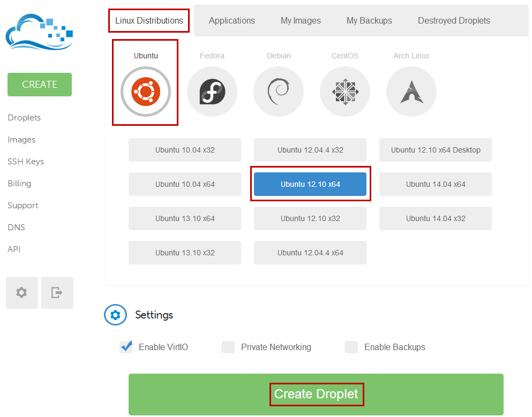Viewport: 532px width, 417px height.
Task: Select the highlighted Ubuntu 12.10 x64 image
Action: pos(310,184)
